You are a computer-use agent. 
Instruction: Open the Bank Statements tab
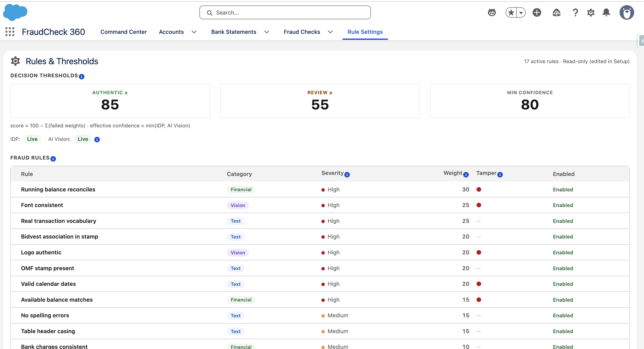[x=234, y=32]
